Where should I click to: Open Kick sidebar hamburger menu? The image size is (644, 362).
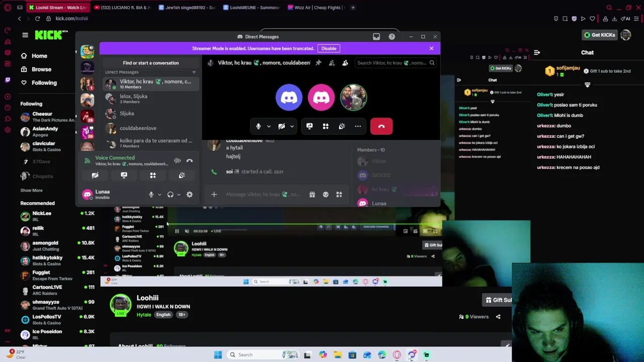click(x=25, y=35)
